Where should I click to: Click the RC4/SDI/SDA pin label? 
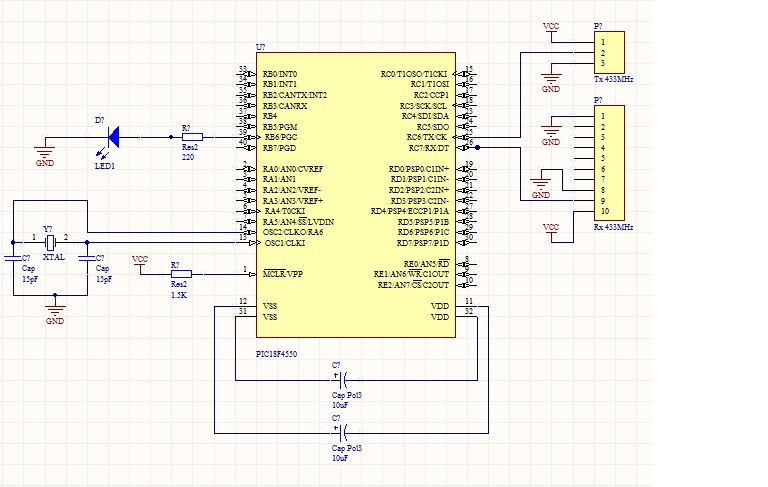click(425, 116)
